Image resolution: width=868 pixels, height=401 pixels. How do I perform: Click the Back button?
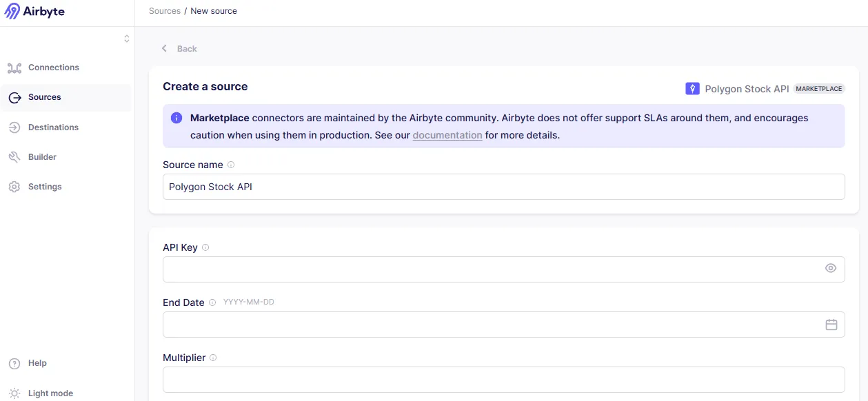pyautogui.click(x=179, y=48)
